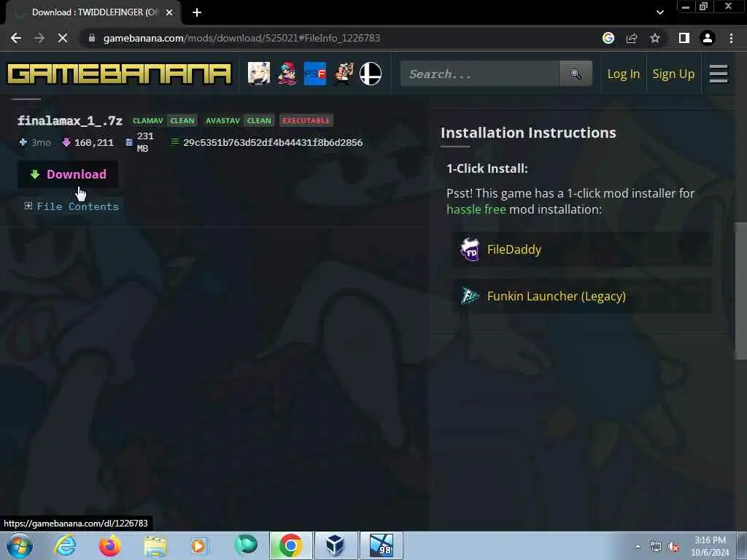This screenshot has width=747, height=560.
Task: Share this page via share icon
Action: pyautogui.click(x=632, y=38)
